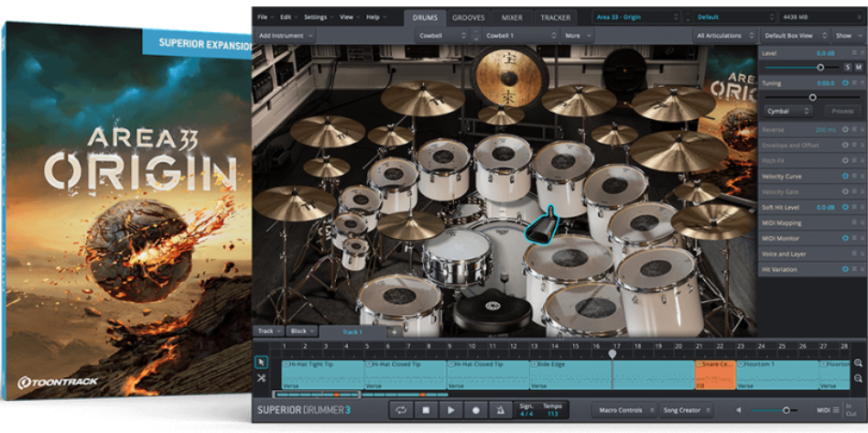Click the Process button

tap(842, 112)
